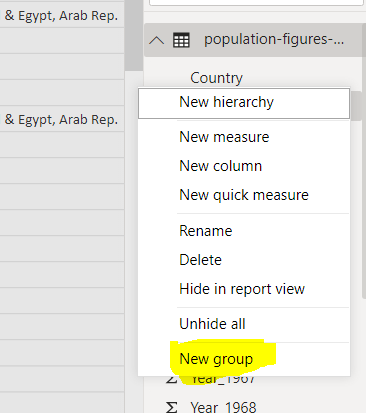Click the sigma icon beside Year_1968
The image size is (366, 413).
pyautogui.click(x=171, y=407)
